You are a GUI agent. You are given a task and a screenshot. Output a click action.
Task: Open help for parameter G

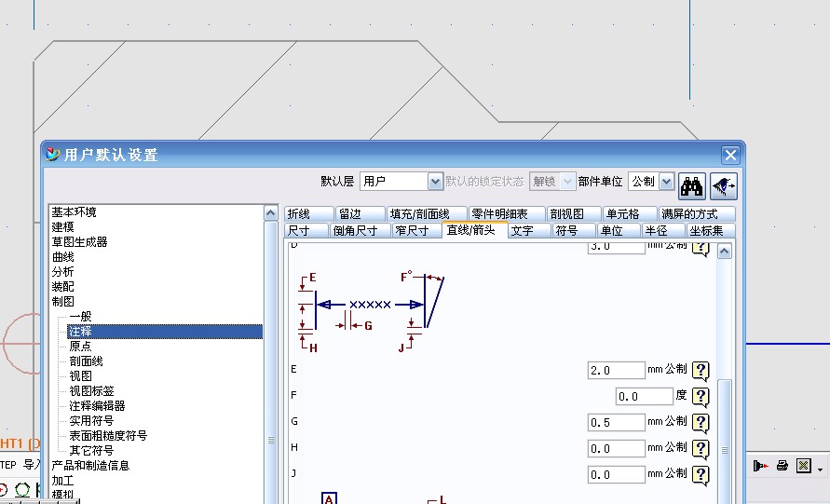701,422
